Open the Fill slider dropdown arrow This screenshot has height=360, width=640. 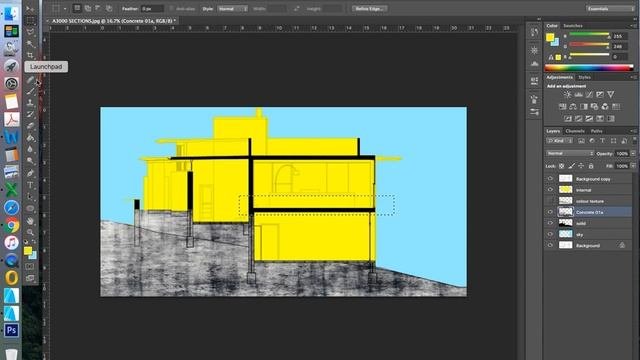click(633, 166)
